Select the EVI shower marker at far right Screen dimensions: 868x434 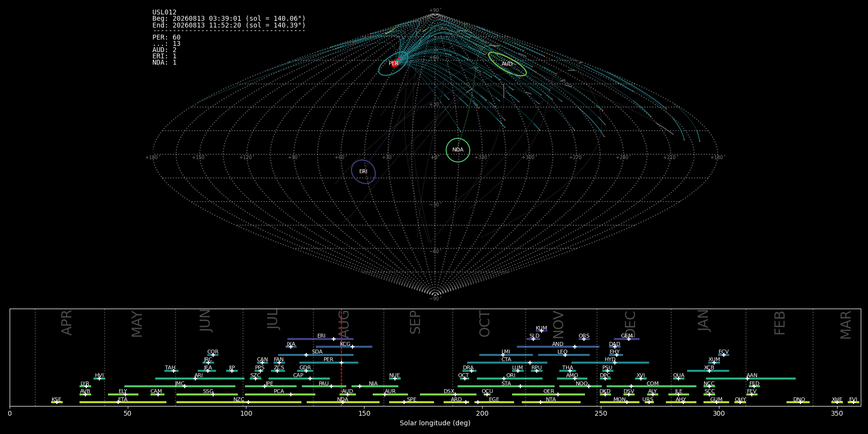[x=853, y=402]
